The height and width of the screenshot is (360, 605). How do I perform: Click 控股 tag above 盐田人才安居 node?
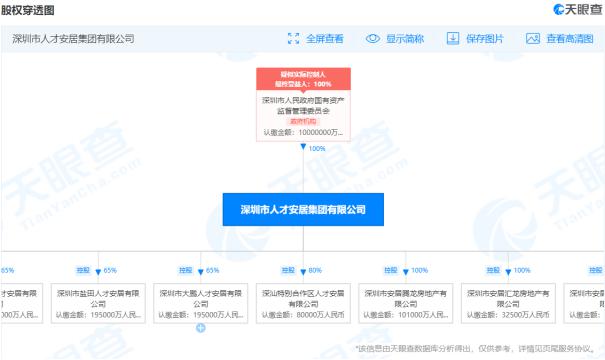pos(83,270)
